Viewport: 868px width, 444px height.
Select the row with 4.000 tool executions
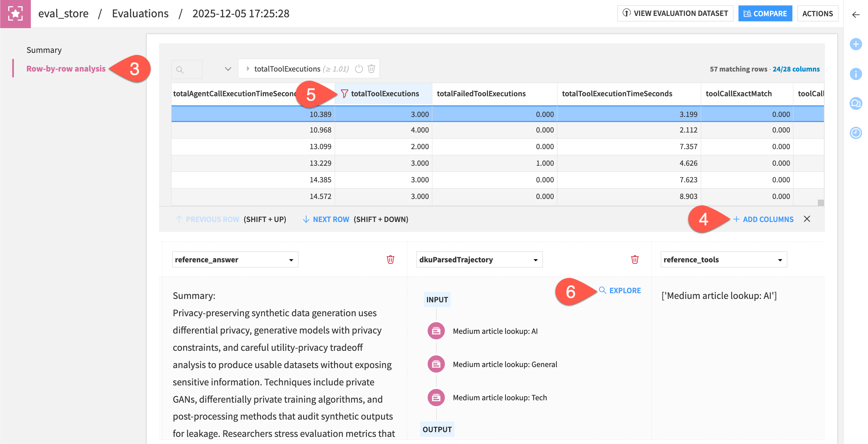(383, 130)
